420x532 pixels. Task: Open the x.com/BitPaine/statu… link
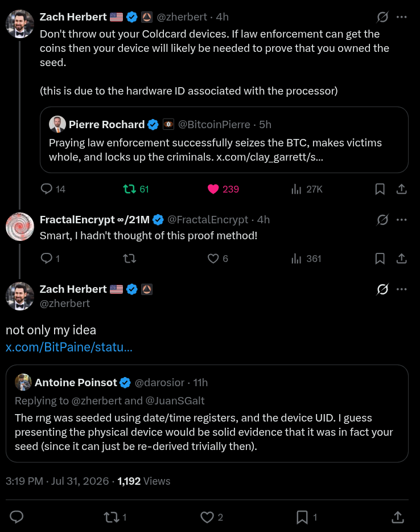pos(69,347)
